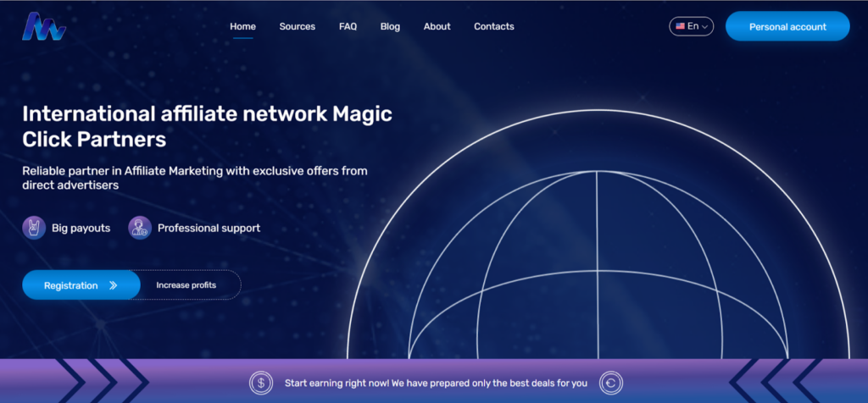
Task: Click the euro coin icon in banner
Action: [x=611, y=384]
